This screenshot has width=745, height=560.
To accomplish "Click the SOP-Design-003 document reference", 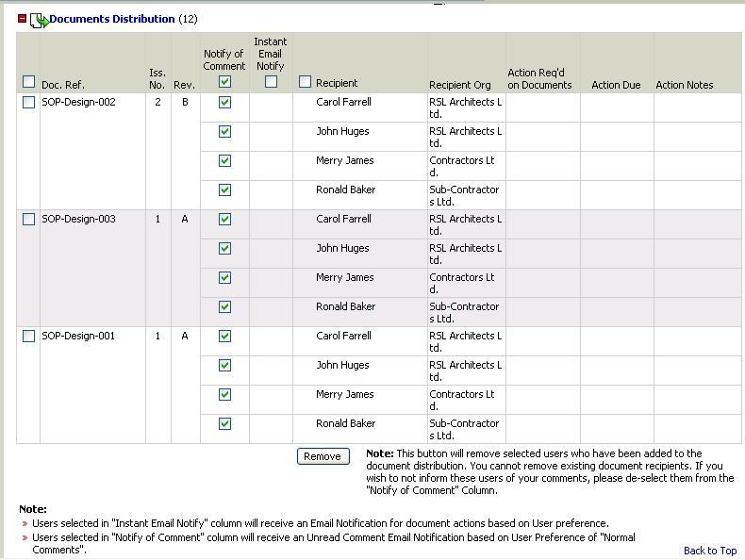I will (78, 219).
